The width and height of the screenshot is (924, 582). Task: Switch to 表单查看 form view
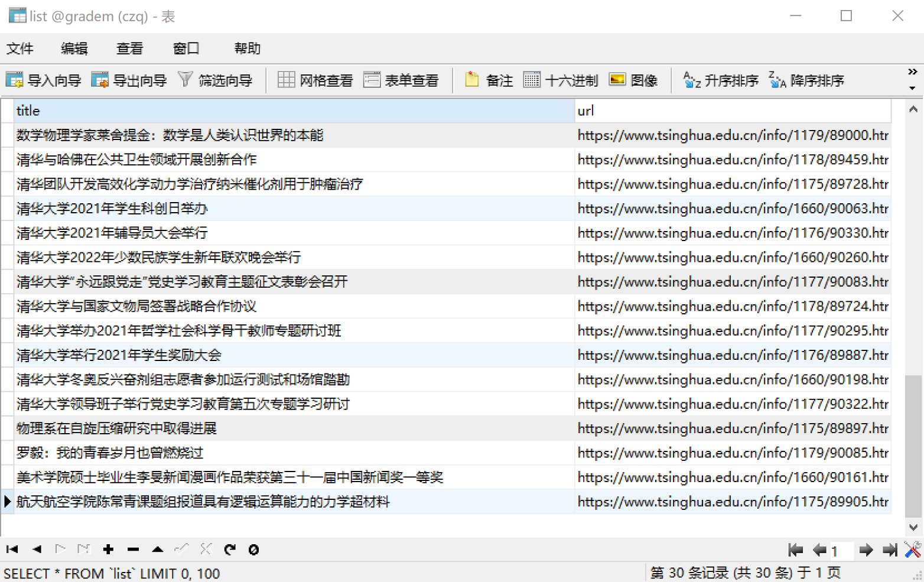click(401, 80)
